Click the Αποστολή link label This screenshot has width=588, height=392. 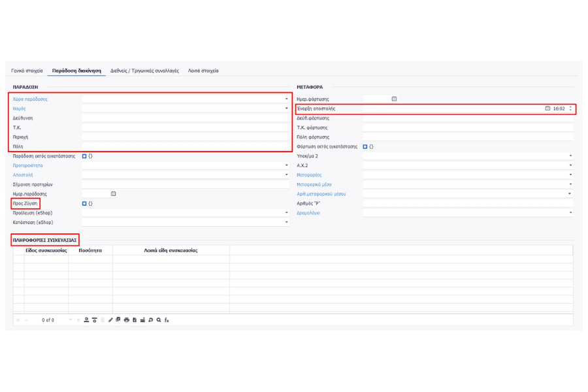click(23, 175)
